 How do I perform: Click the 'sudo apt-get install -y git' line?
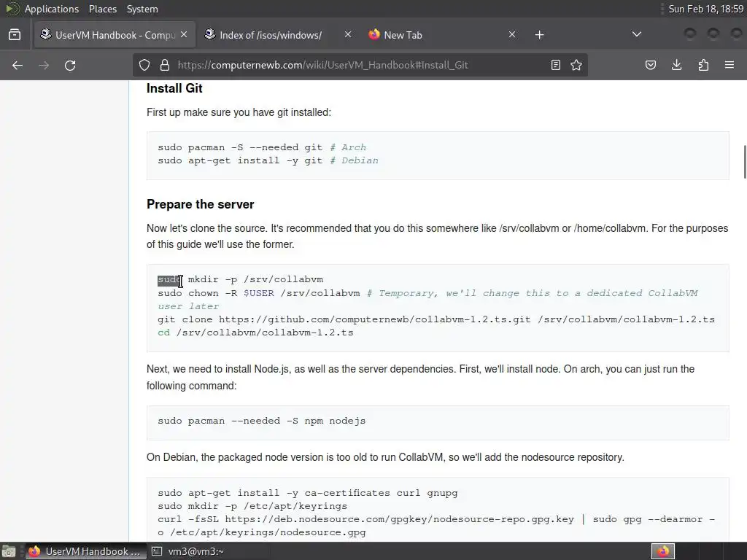[268, 160]
